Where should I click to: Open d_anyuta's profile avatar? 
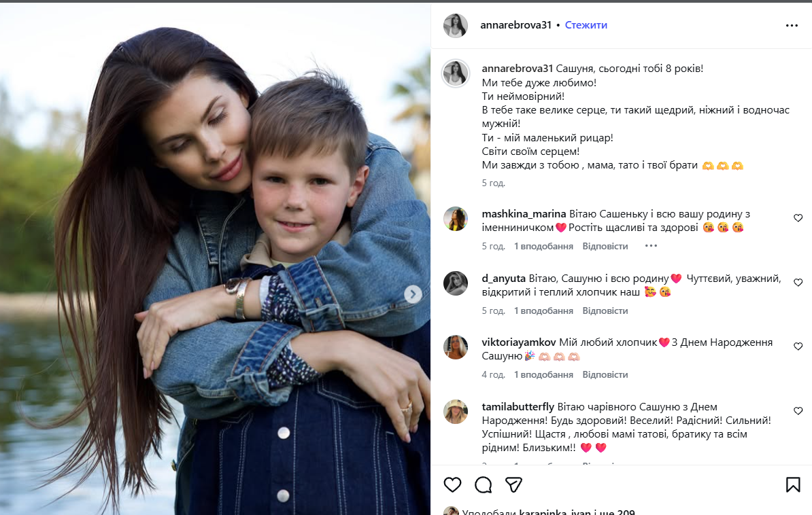[456, 283]
